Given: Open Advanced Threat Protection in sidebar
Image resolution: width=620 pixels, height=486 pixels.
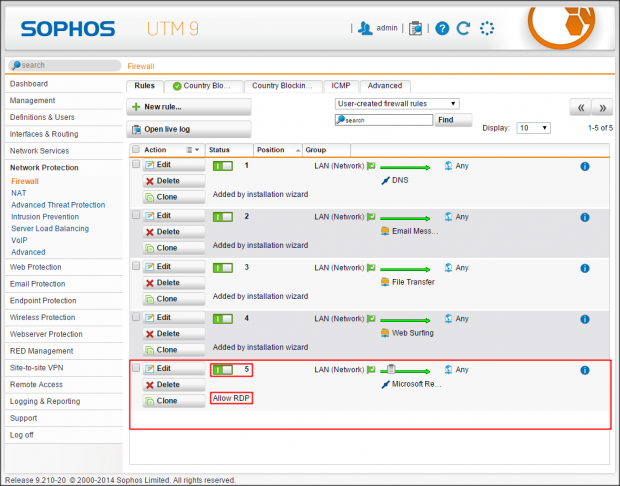Looking at the screenshot, I should [58, 205].
